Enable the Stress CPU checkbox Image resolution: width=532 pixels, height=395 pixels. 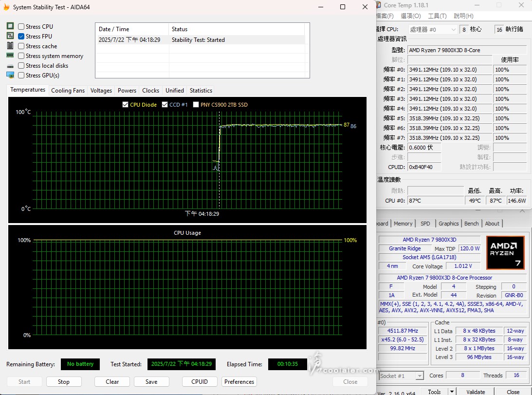click(x=21, y=26)
